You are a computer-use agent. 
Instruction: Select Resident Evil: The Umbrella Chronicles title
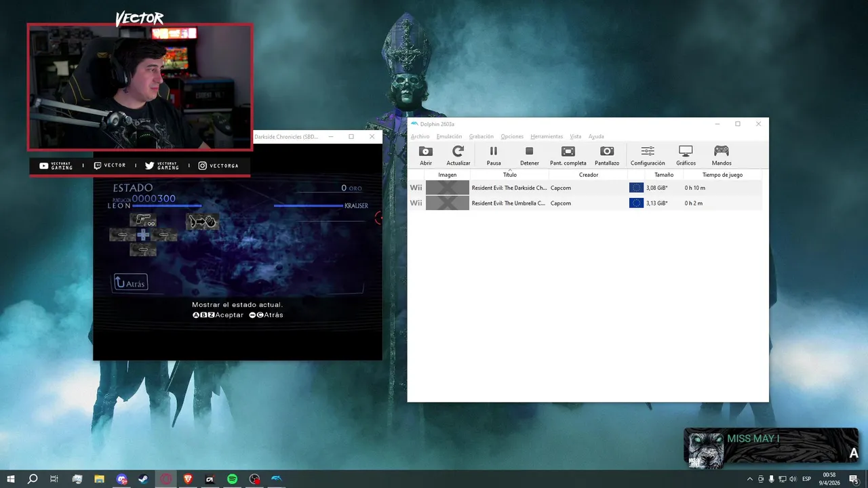pos(509,203)
